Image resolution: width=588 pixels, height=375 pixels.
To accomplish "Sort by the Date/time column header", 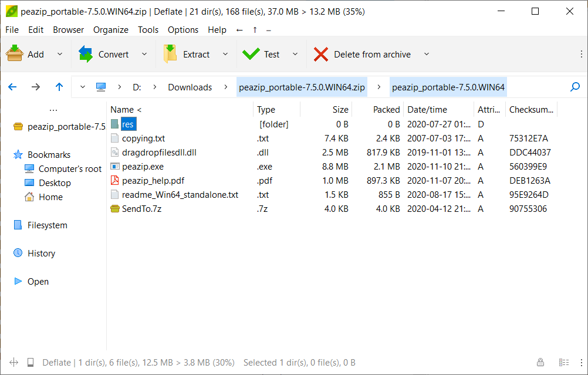I will click(438, 110).
